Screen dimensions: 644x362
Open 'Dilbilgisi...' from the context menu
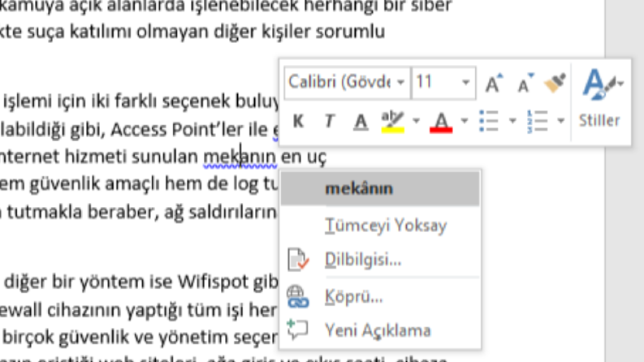pyautogui.click(x=380, y=260)
